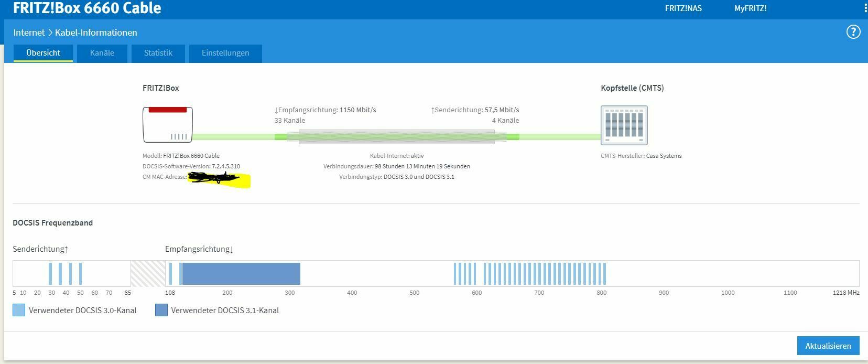This screenshot has height=364, width=868.
Task: Click the Verwendeter DOCSIS 3.1-Kanal legend text
Action: (225, 311)
